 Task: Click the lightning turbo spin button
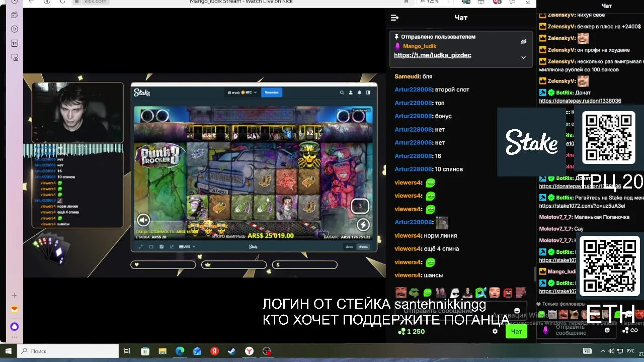pos(363,224)
